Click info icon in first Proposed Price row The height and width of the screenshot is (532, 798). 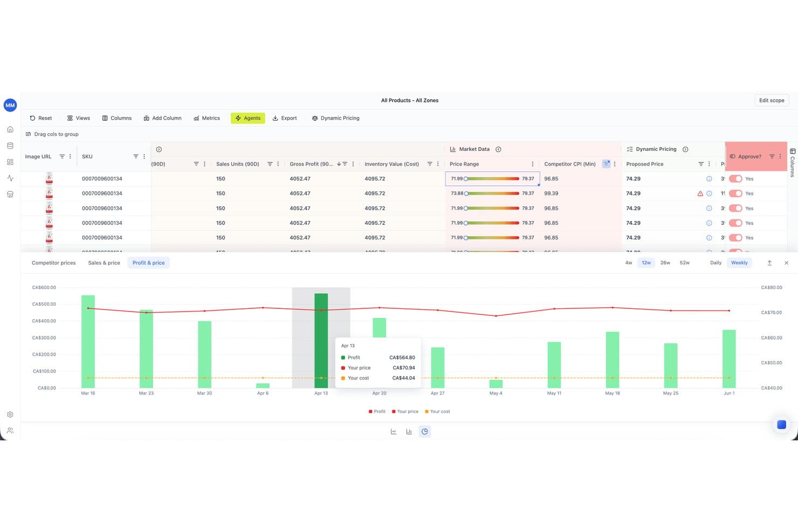coord(709,178)
